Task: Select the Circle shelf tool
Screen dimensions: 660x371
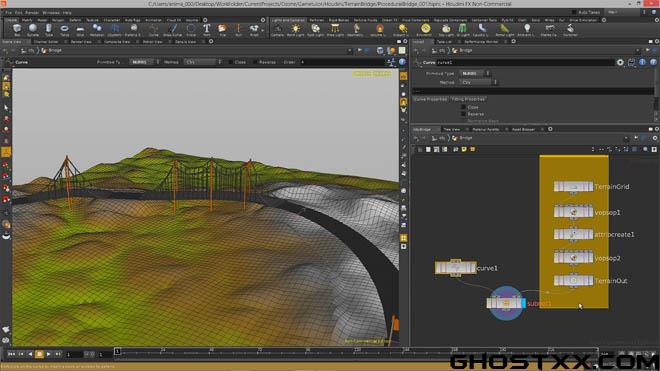Action: [191, 29]
